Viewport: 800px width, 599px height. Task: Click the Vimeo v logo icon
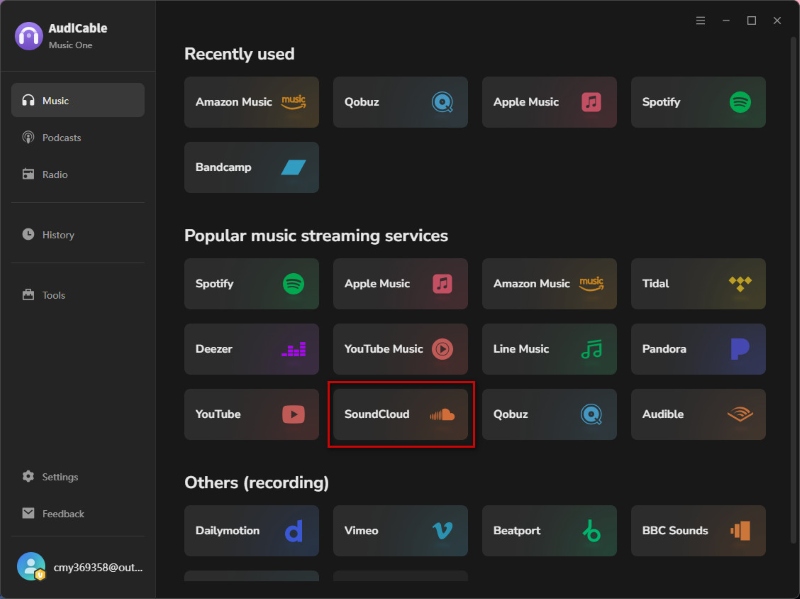pos(442,531)
